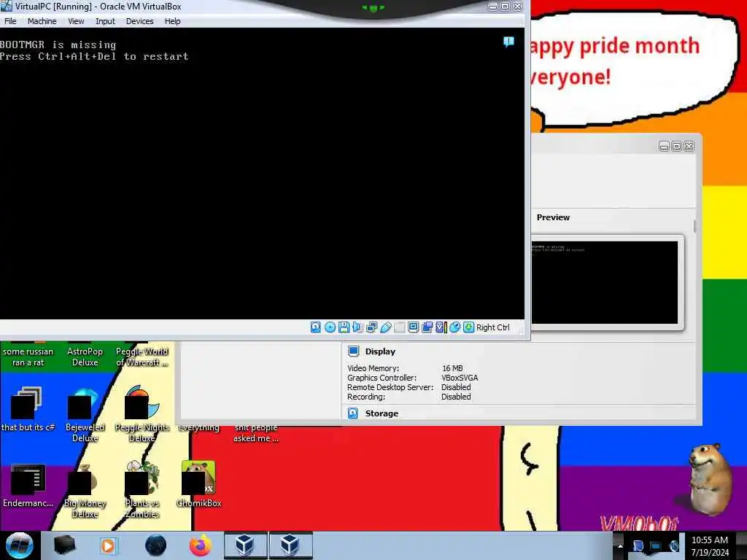The height and width of the screenshot is (560, 747).
Task: Click the grayed-out shared folders status icon
Action: coord(399,327)
